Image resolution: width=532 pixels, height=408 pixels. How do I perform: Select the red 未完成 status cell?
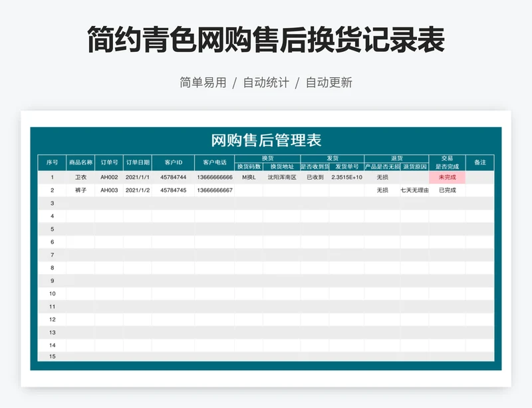point(447,178)
